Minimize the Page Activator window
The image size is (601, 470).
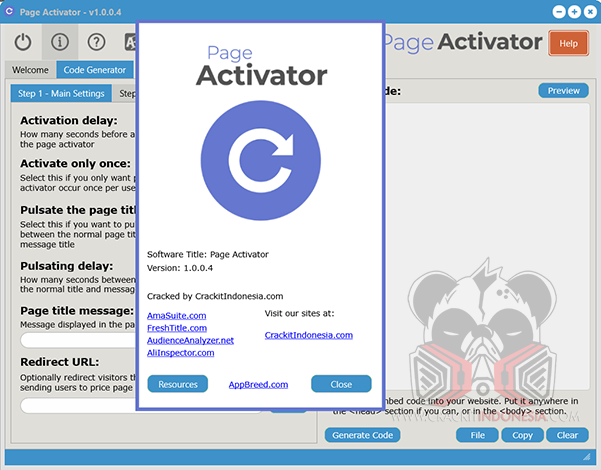tap(559, 12)
